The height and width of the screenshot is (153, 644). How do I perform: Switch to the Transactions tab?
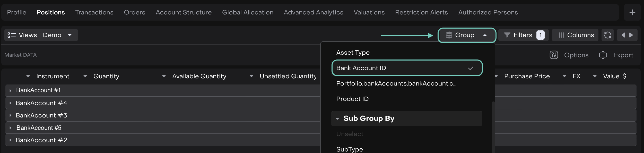tap(94, 12)
